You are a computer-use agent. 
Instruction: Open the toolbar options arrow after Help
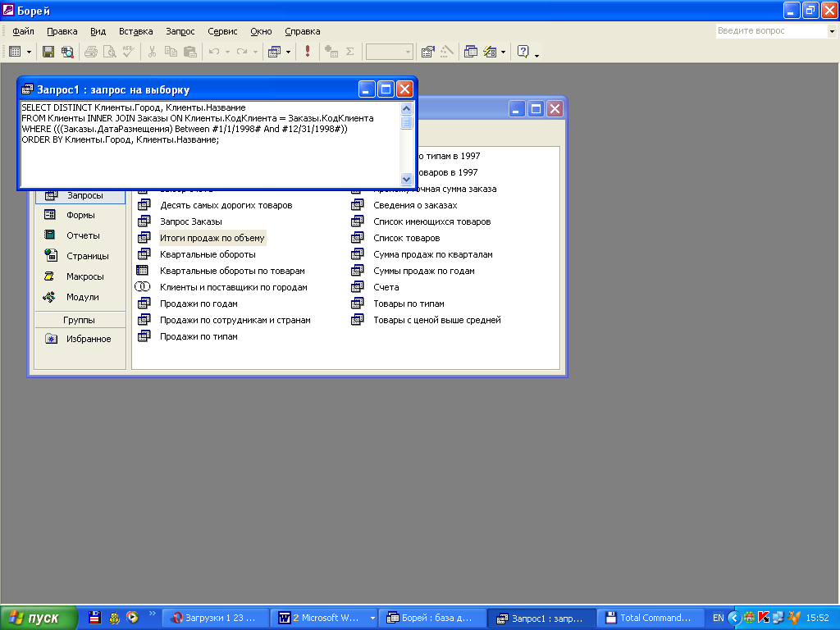click(536, 55)
